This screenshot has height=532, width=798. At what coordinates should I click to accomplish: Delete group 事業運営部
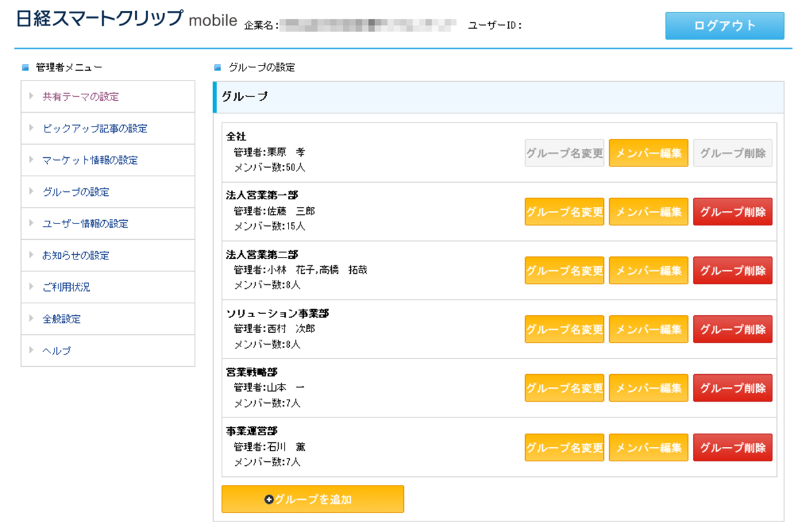[732, 447]
